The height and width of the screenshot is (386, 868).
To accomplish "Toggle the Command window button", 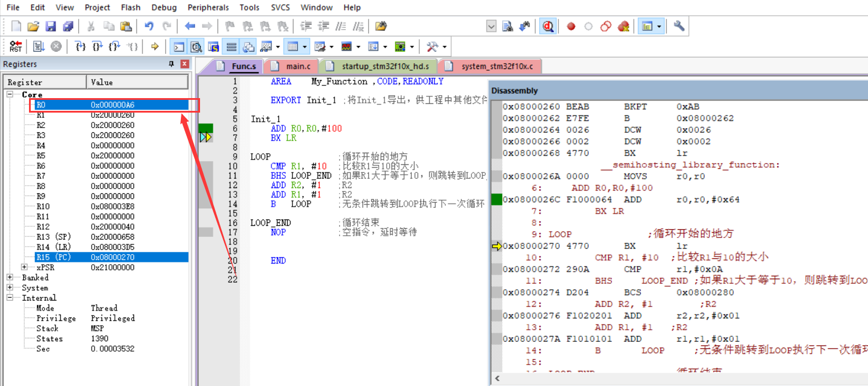I will click(179, 46).
